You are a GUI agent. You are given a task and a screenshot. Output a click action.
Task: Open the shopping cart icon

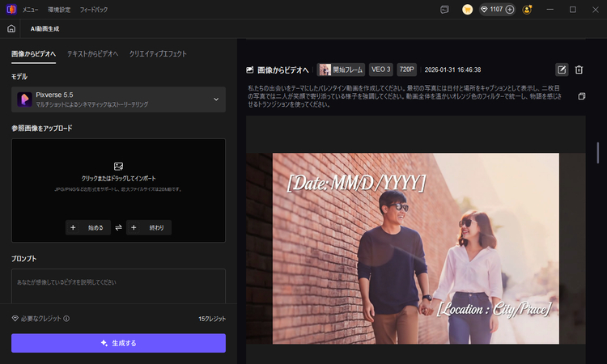coord(467,10)
